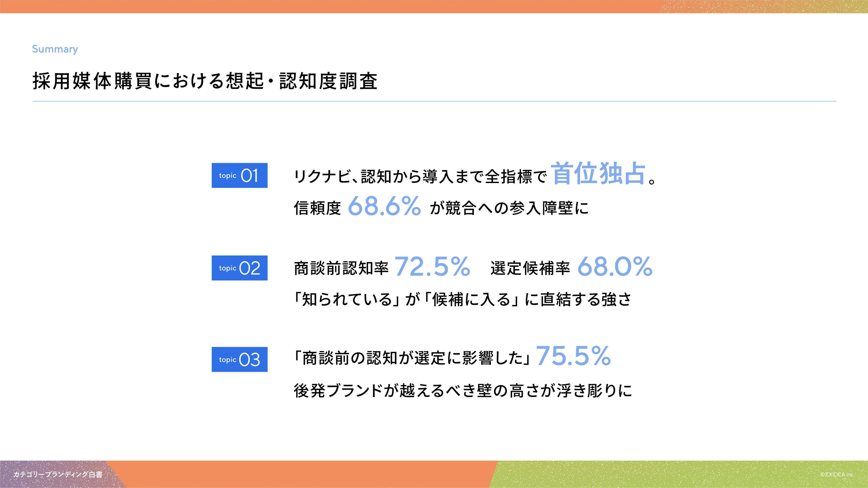Click the 68.6% trust figure
The height and width of the screenshot is (488, 868).
384,206
